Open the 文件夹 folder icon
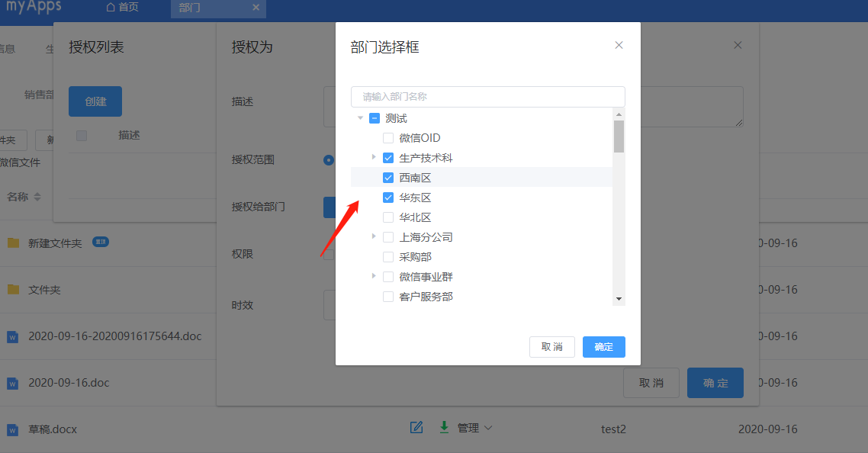This screenshot has height=453, width=868. (13, 289)
